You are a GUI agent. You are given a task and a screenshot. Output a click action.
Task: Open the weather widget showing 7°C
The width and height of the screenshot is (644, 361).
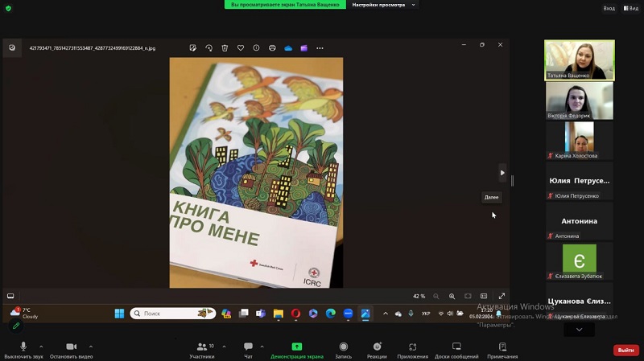click(x=24, y=313)
